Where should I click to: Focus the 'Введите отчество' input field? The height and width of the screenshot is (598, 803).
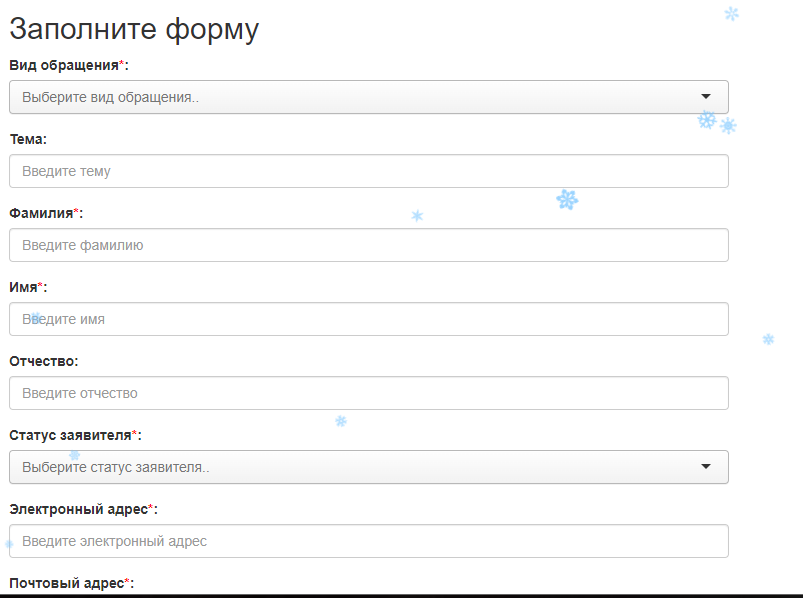point(369,393)
